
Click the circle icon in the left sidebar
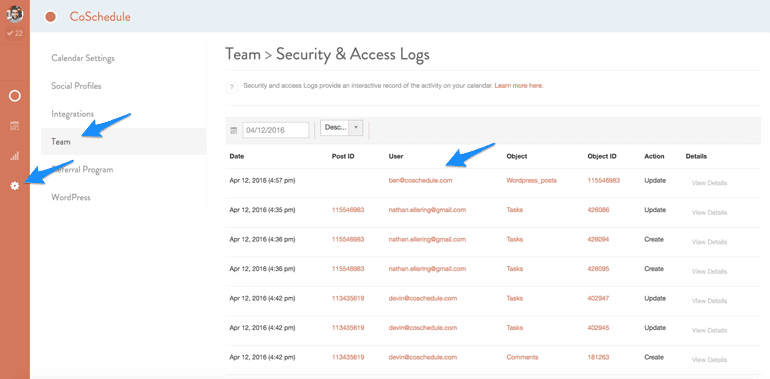tap(15, 96)
